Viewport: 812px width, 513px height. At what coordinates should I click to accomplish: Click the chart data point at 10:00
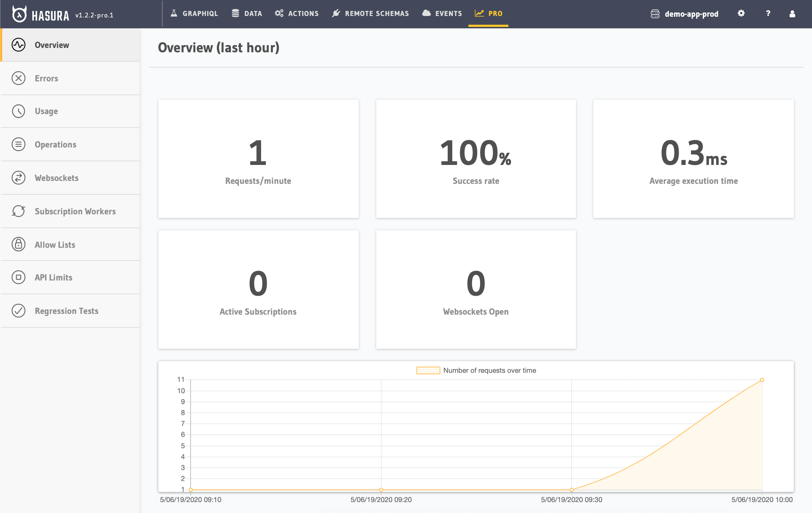click(762, 380)
